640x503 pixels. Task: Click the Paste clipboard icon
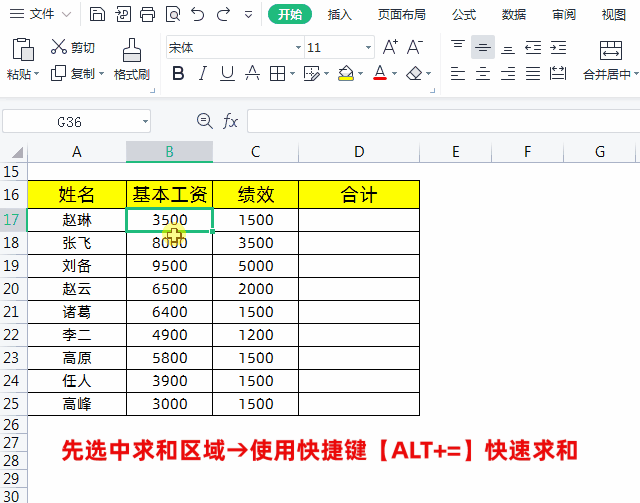click(x=23, y=49)
